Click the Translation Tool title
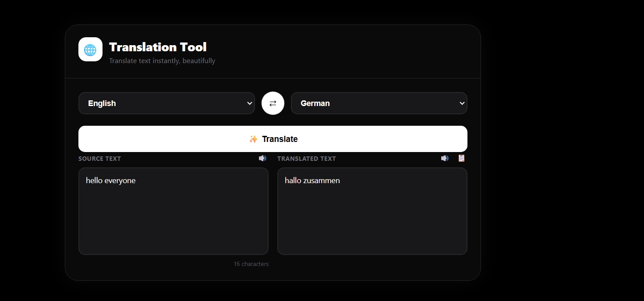This screenshot has width=644, height=301. click(158, 47)
